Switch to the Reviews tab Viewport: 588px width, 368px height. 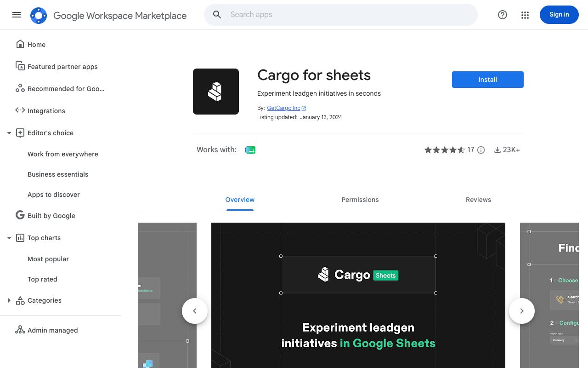point(478,200)
